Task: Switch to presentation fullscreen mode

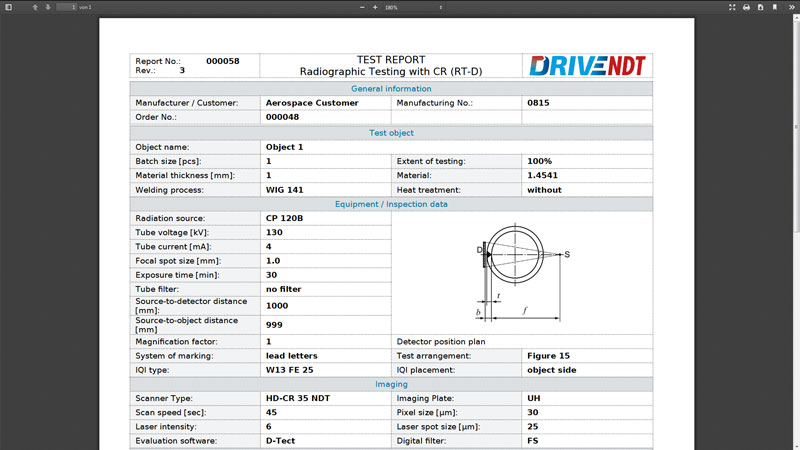Action: (x=733, y=7)
